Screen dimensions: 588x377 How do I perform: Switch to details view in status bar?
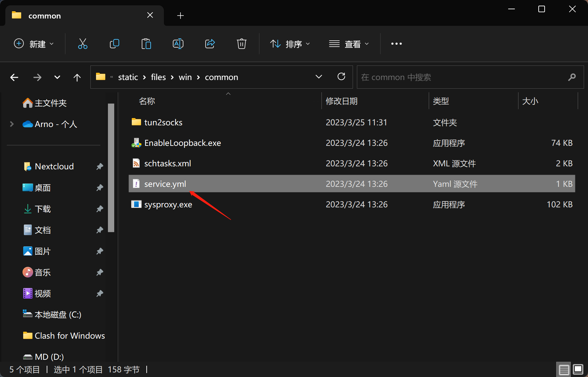coord(564,369)
